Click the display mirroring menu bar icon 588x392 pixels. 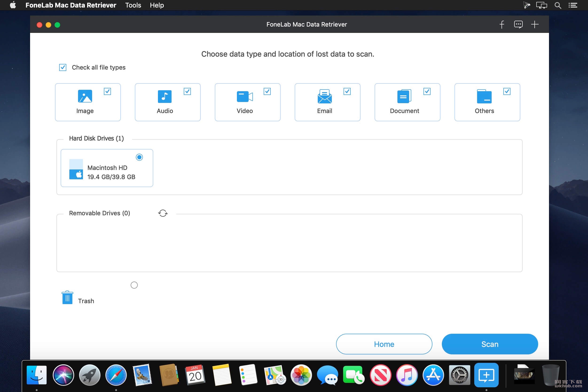click(x=541, y=5)
